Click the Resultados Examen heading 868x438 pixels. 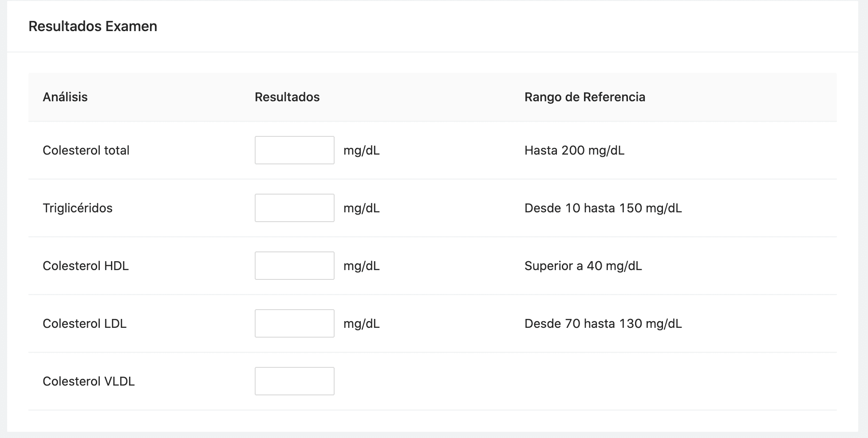[x=93, y=26]
